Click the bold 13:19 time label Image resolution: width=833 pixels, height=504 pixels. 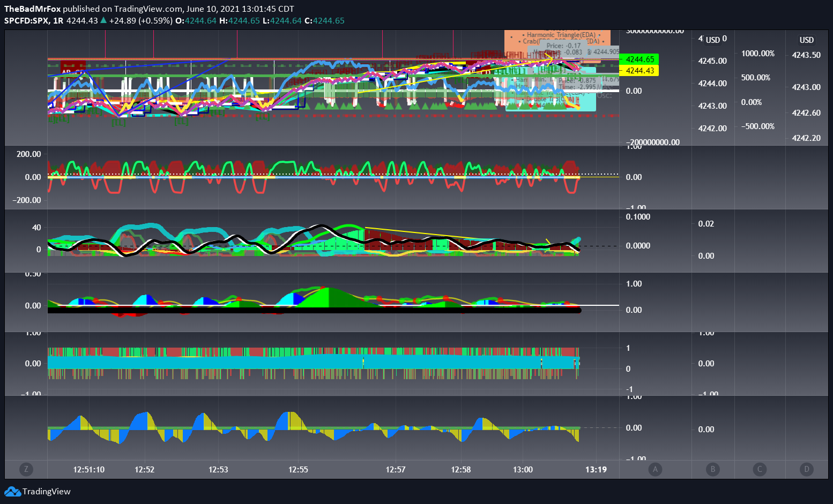596,470
